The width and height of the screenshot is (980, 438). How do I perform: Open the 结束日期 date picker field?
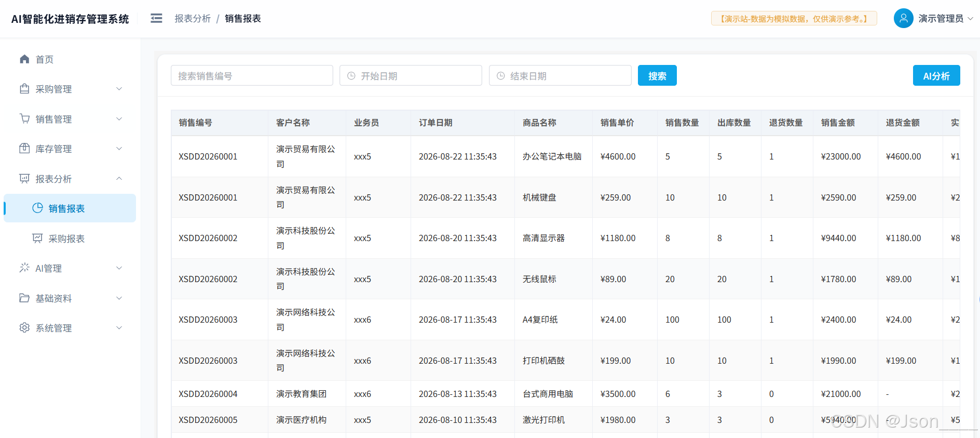coord(560,75)
